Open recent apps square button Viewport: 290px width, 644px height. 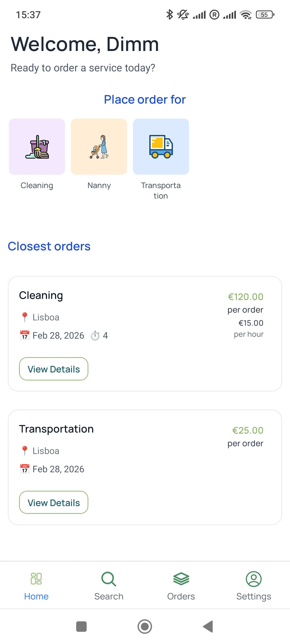(81, 627)
